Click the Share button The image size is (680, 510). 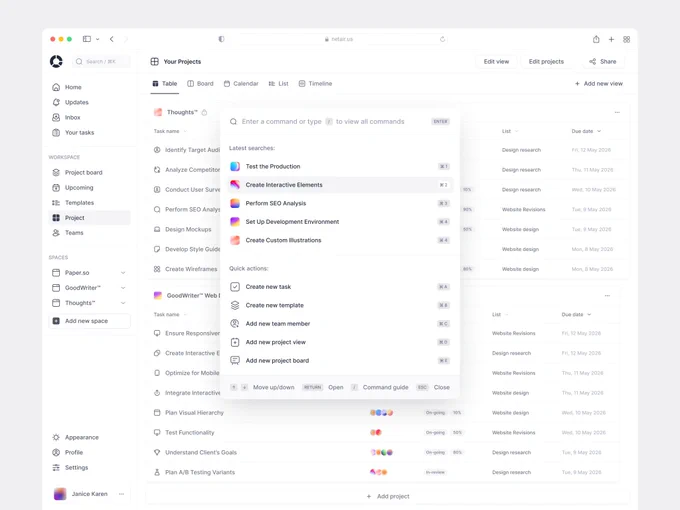point(603,62)
